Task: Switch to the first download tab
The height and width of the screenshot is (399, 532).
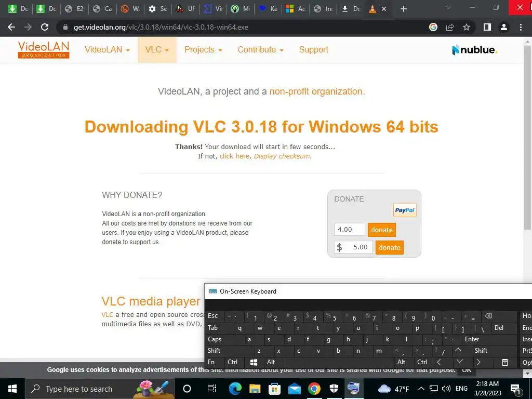Action: click(18, 9)
